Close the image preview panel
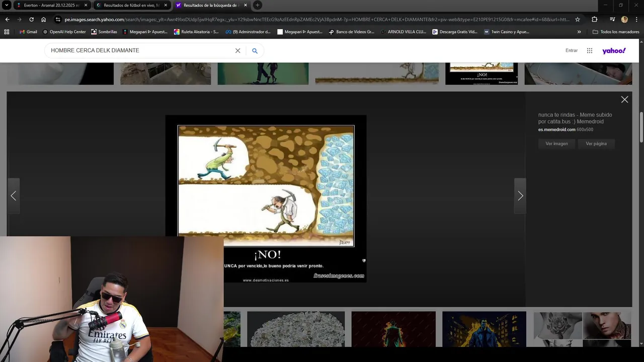Viewport: 644px width, 362px height. pyautogui.click(x=624, y=100)
